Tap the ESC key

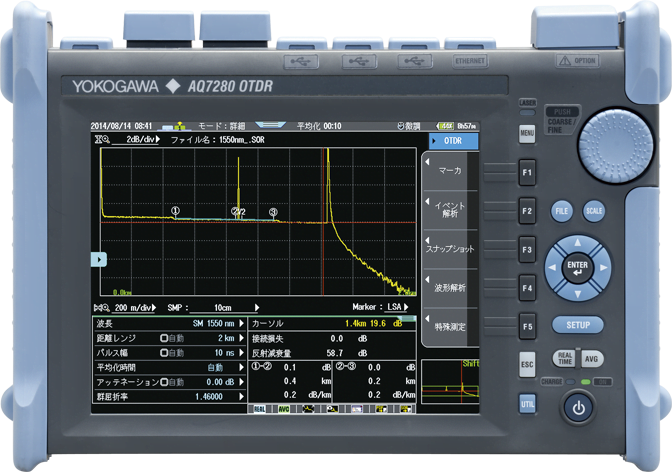tap(527, 364)
